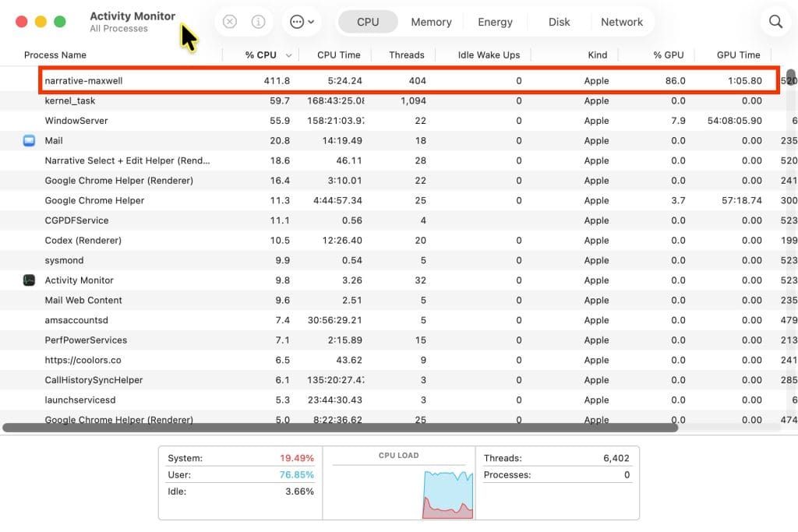Select the https://coolors.co process row
The height and width of the screenshot is (532, 798).
tap(399, 360)
